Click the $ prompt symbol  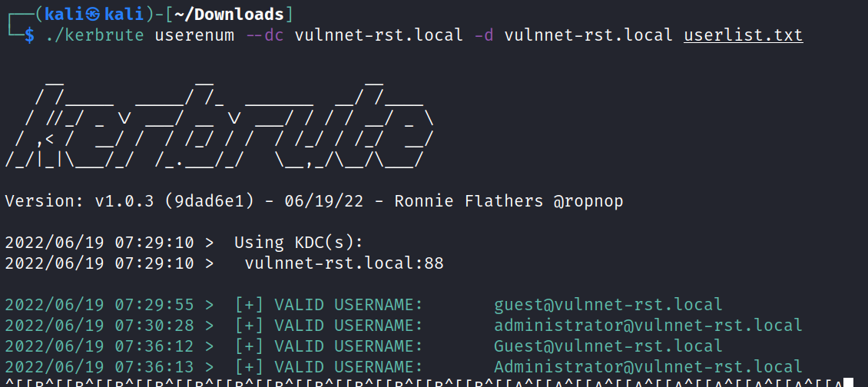pos(29,35)
